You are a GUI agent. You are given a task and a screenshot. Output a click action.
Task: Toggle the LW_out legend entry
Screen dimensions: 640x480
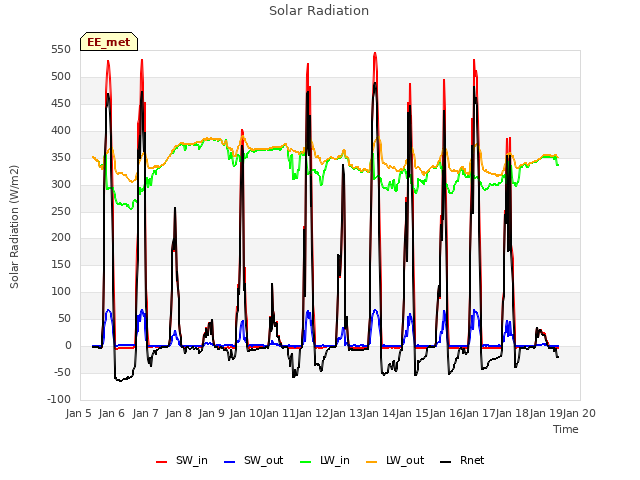395,460
